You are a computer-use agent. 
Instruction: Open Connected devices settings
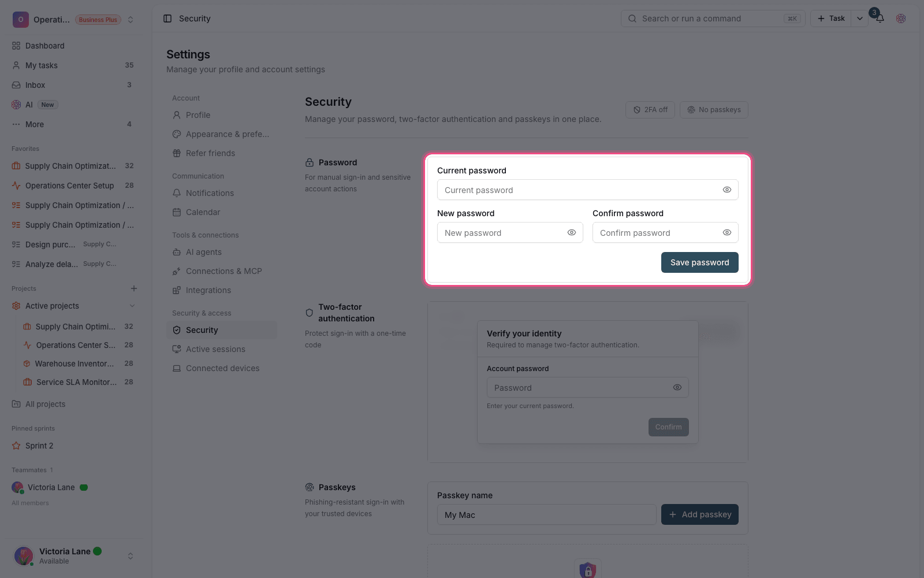pos(222,368)
